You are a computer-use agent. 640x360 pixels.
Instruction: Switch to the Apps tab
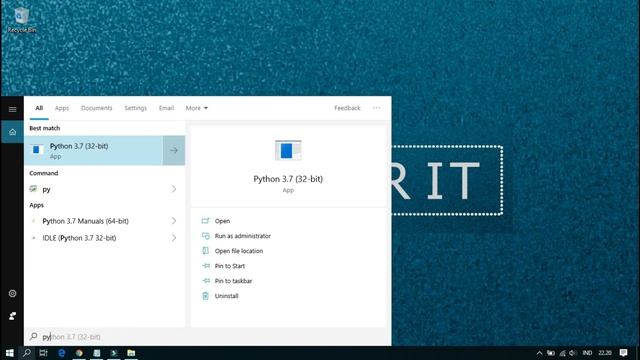click(x=62, y=108)
